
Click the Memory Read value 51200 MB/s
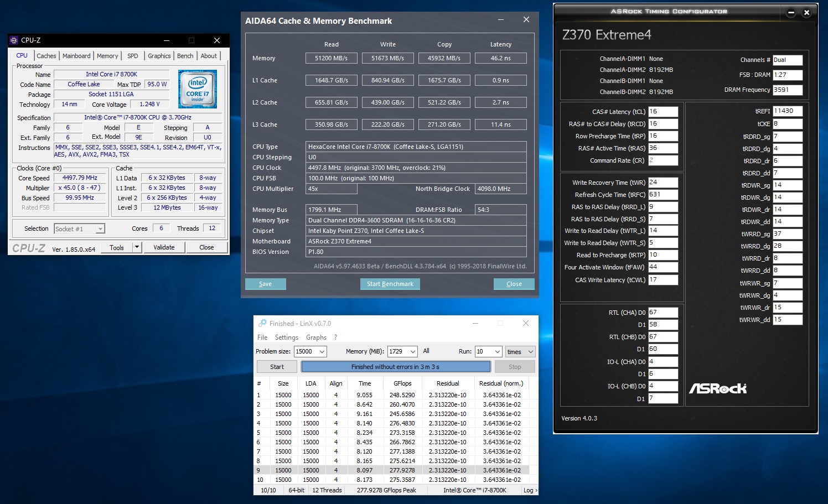coord(332,58)
